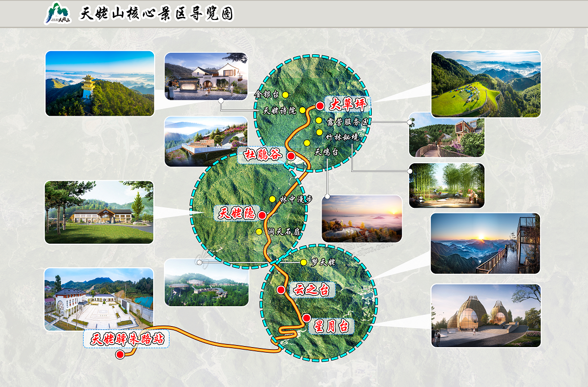Click the 杜鹃谷 label

[262, 155]
